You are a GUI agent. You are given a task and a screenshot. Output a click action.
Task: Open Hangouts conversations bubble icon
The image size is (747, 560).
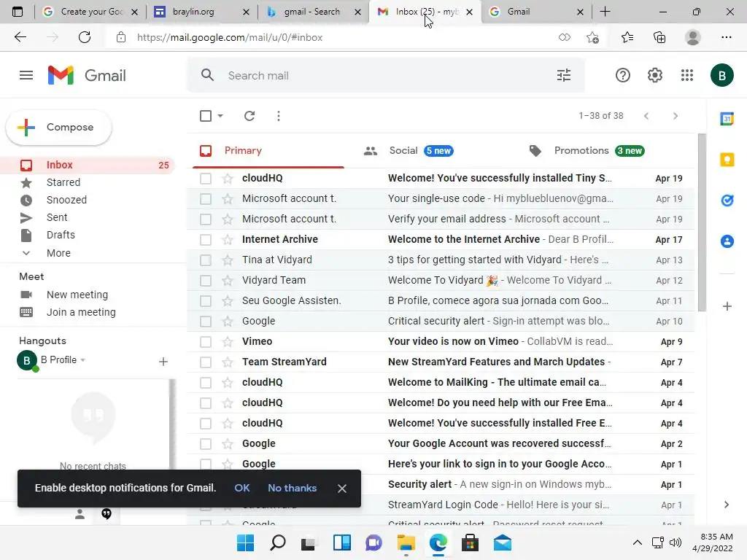(x=107, y=514)
